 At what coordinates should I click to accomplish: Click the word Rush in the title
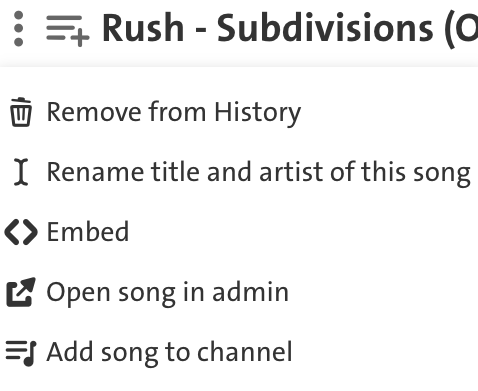pyautogui.click(x=143, y=29)
